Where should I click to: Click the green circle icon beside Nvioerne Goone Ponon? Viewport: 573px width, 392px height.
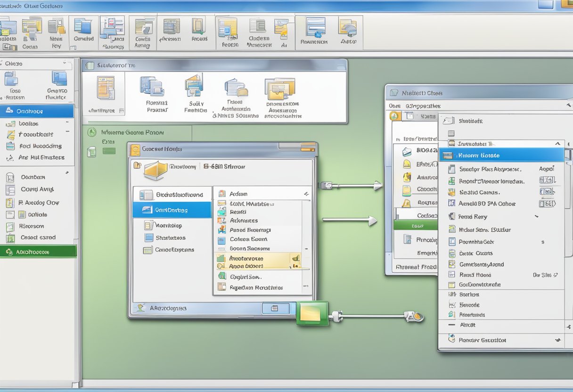click(92, 133)
